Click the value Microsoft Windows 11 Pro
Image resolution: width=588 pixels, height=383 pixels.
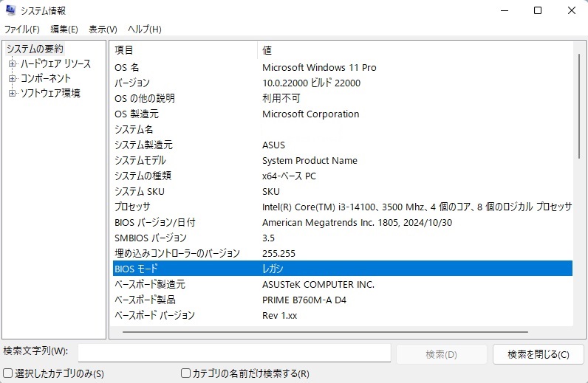[x=319, y=67]
